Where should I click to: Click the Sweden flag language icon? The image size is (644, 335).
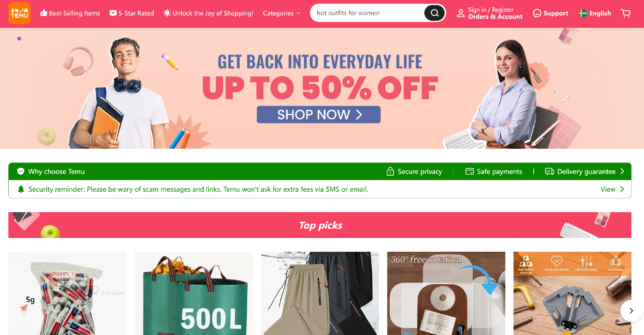coord(583,13)
